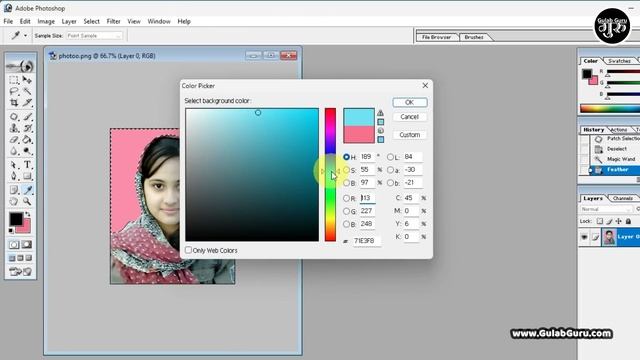
Task: Open the File Browser tab
Action: (x=436, y=37)
